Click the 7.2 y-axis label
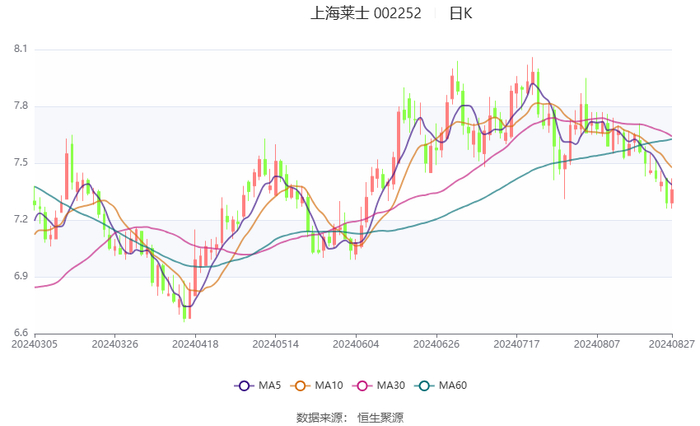 21,219
